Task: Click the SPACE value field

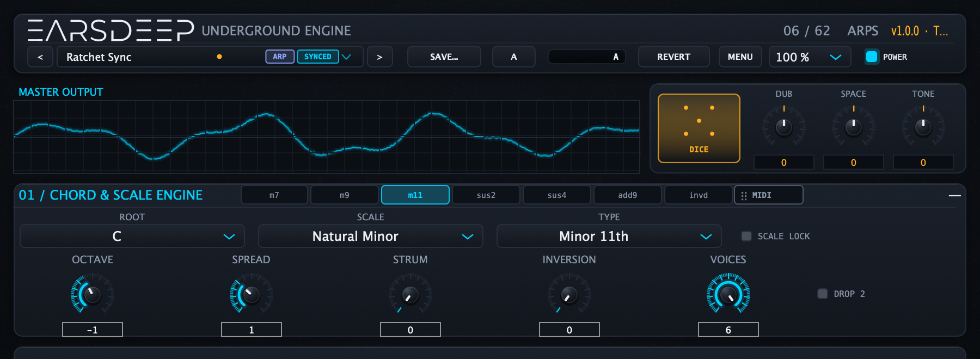Action: click(x=854, y=162)
